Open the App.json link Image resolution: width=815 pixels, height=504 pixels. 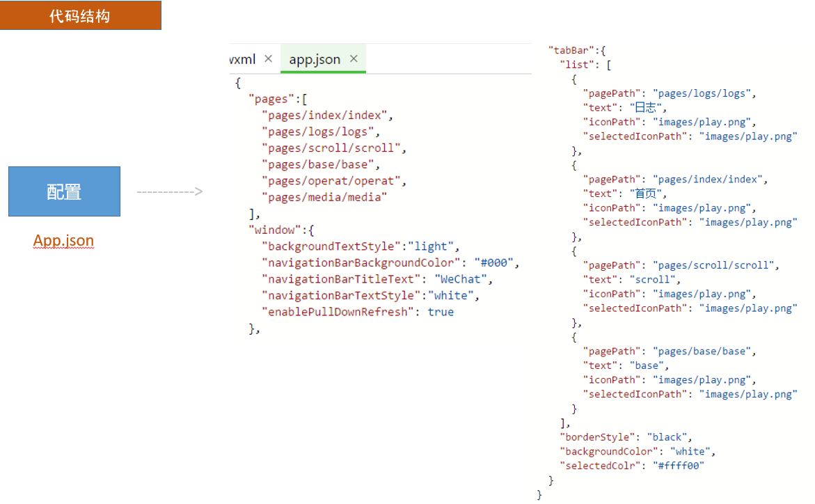[x=63, y=240]
